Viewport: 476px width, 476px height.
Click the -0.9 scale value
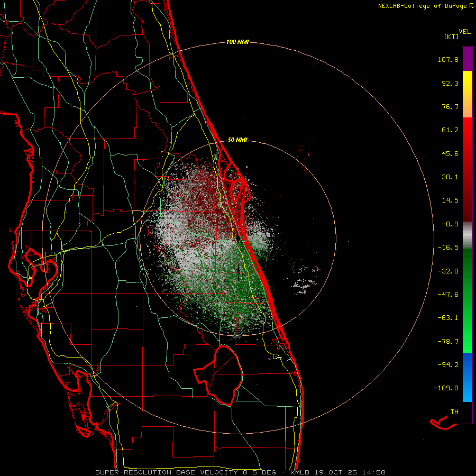[x=450, y=224]
